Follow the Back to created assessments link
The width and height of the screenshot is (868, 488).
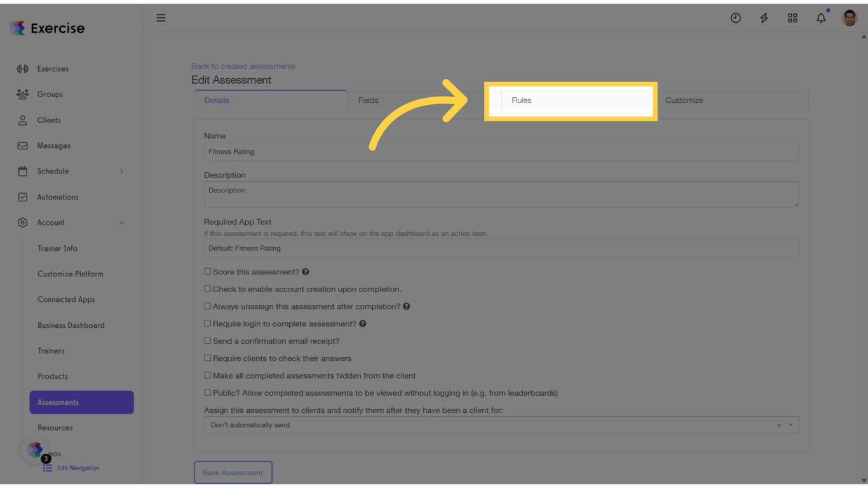point(243,65)
